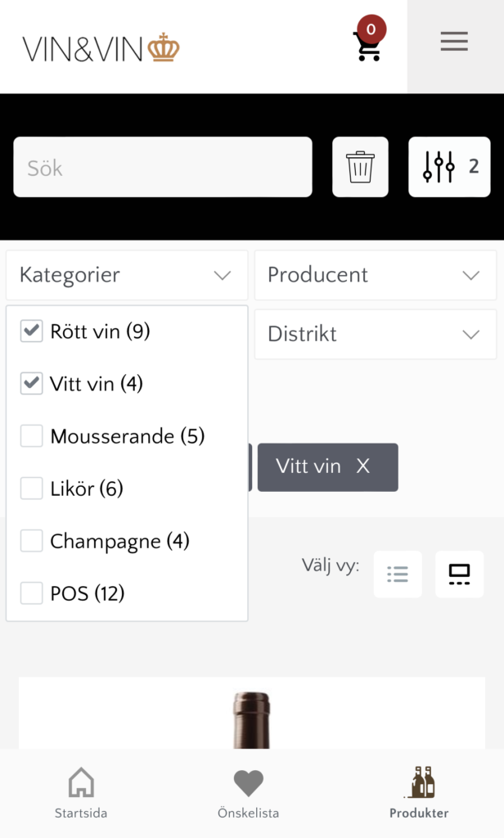Open the shopping cart icon
This screenshot has width=504, height=838.
367,46
